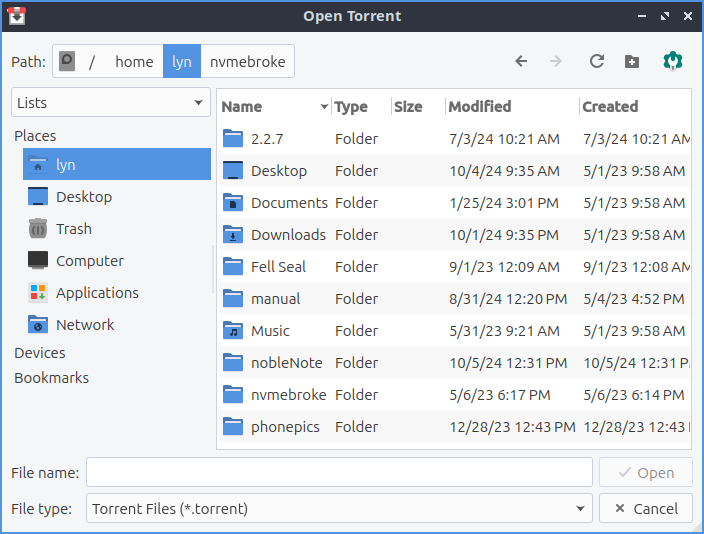Sort files by the Modified column header
Viewport: 704px width, 534px height.
pyautogui.click(x=480, y=107)
